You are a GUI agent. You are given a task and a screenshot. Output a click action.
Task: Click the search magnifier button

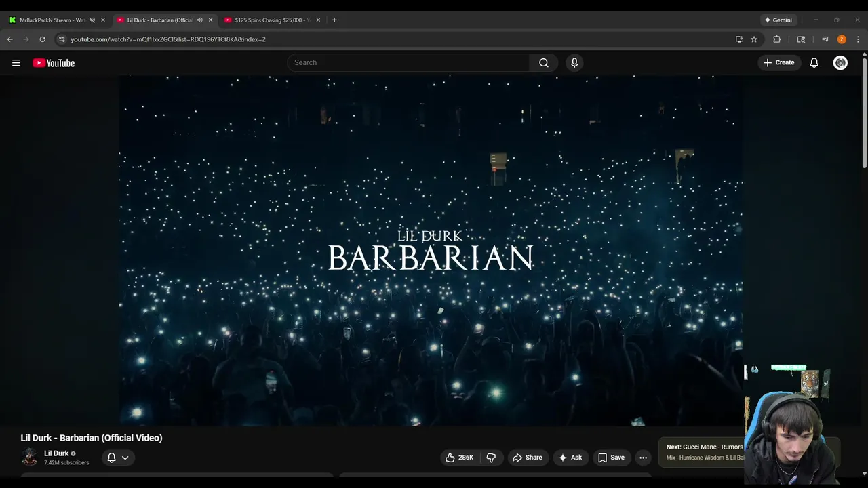544,62
